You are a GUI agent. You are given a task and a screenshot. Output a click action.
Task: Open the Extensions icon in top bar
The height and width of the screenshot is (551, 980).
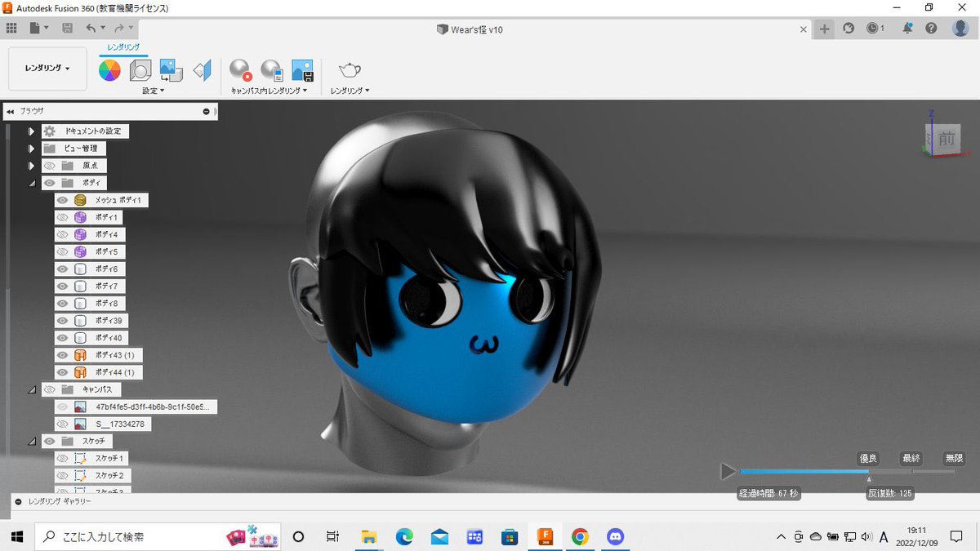click(x=849, y=28)
